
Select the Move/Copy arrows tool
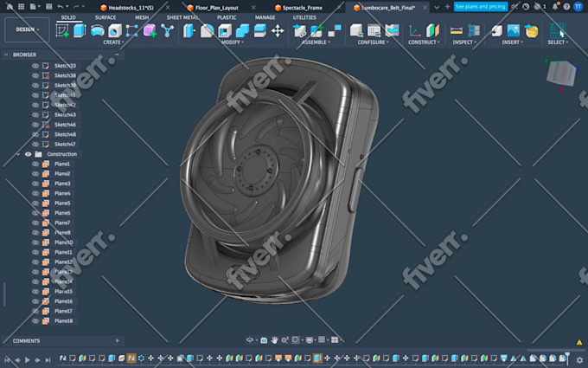(x=278, y=31)
